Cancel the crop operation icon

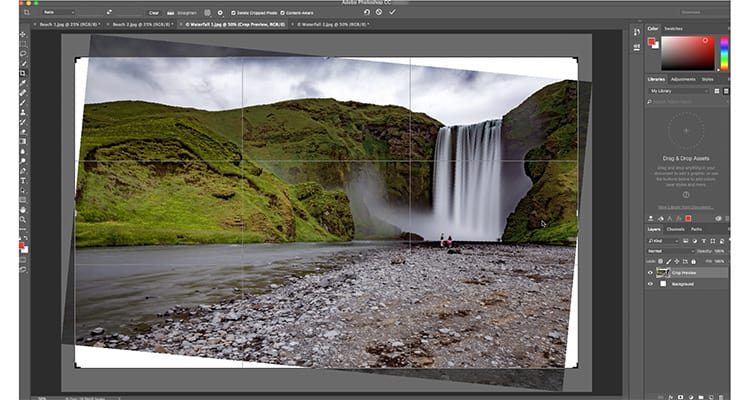[x=379, y=12]
